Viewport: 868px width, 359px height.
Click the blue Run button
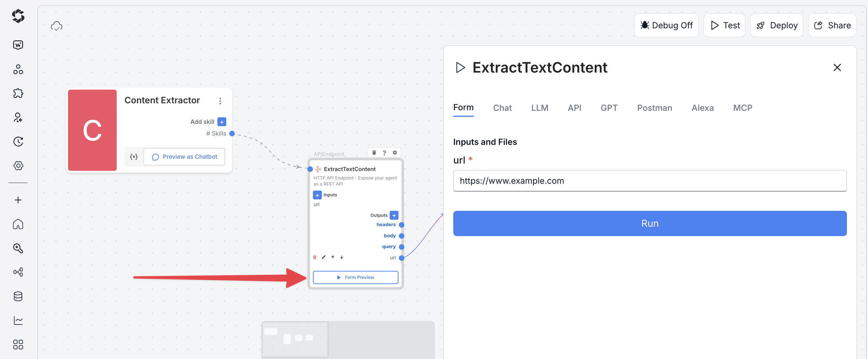pyautogui.click(x=649, y=223)
